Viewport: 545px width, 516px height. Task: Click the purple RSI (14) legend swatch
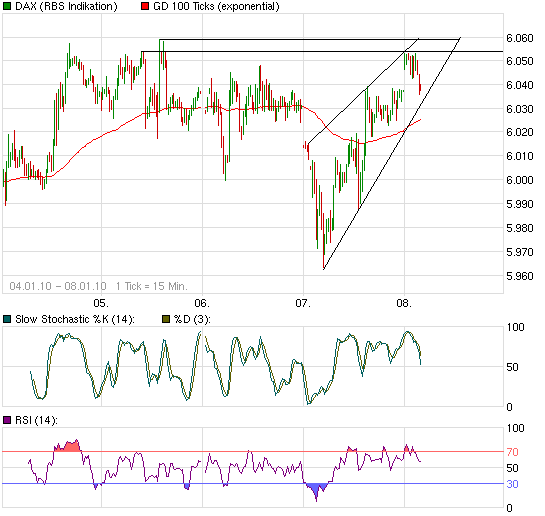pyautogui.click(x=7, y=420)
